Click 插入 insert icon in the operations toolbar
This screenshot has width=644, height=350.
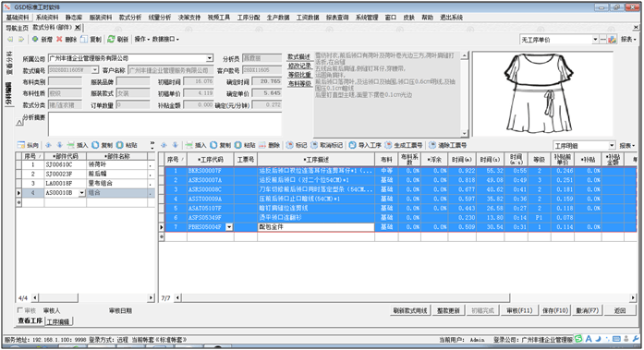(x=188, y=145)
